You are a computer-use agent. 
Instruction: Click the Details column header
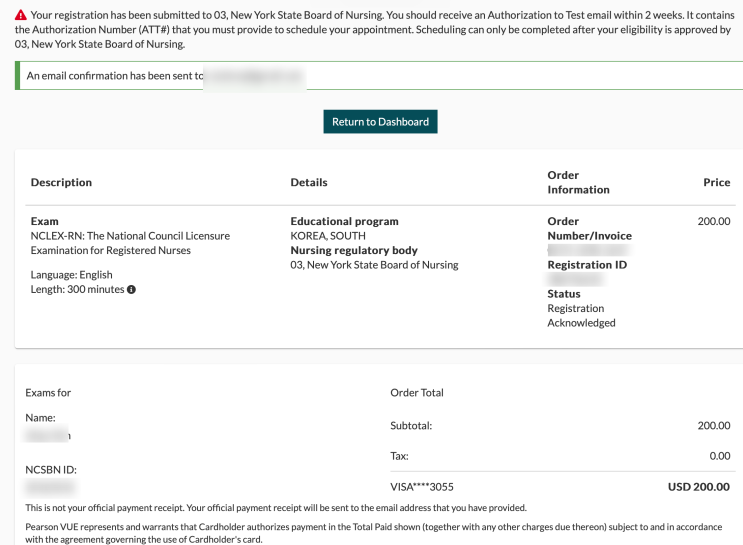pyautogui.click(x=309, y=182)
